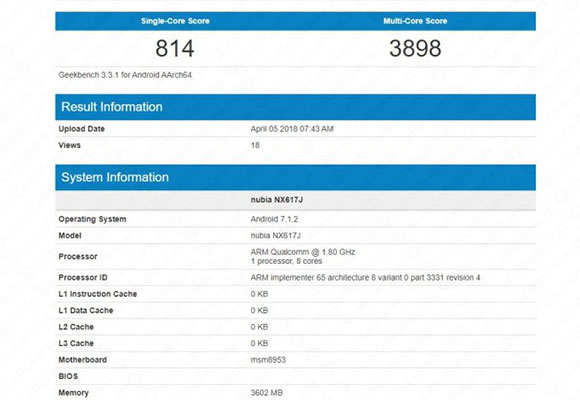Viewport: 580px width, 400px height.
Task: Select the single-core score value 814
Action: tap(175, 48)
